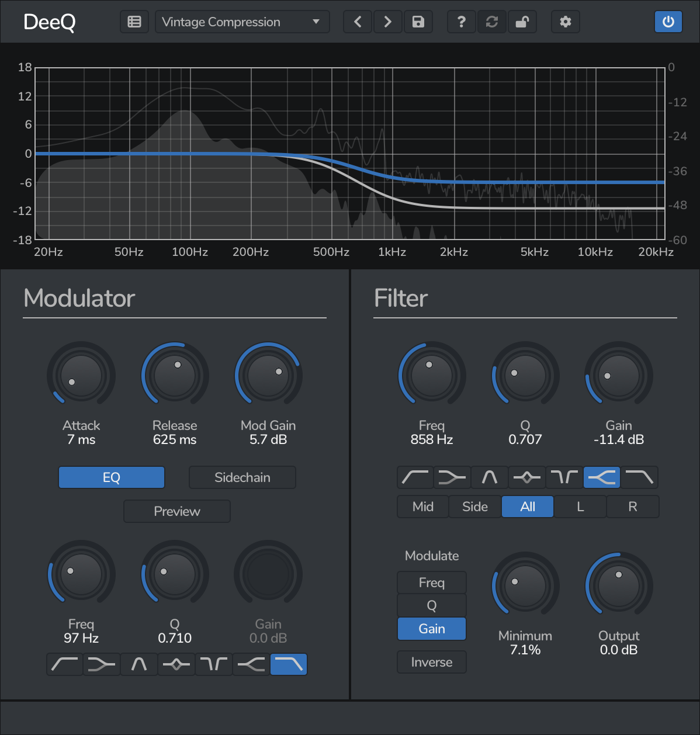Click the 7 ms attack value
Viewport: 700px width, 735px height.
click(81, 439)
